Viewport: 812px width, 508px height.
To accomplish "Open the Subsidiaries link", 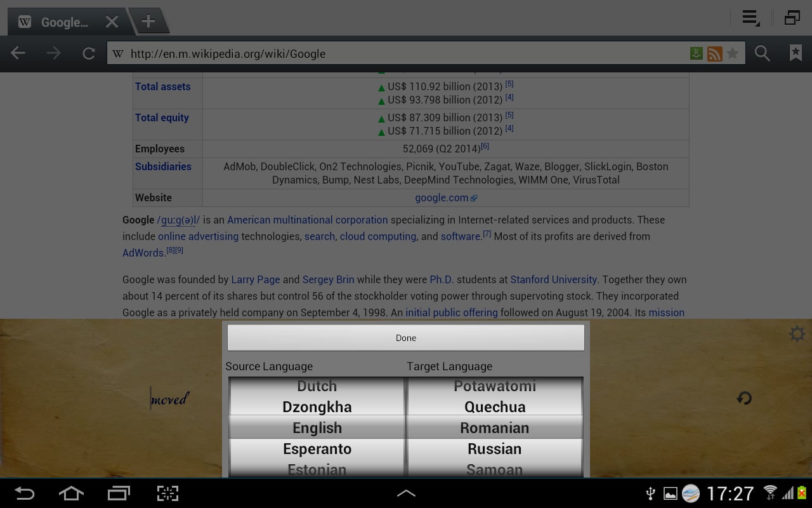I will [x=163, y=166].
